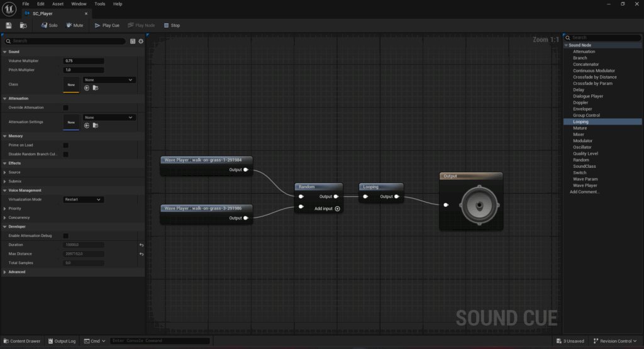Click the property matrix grid icon
This screenshot has height=349, width=644.
[133, 41]
